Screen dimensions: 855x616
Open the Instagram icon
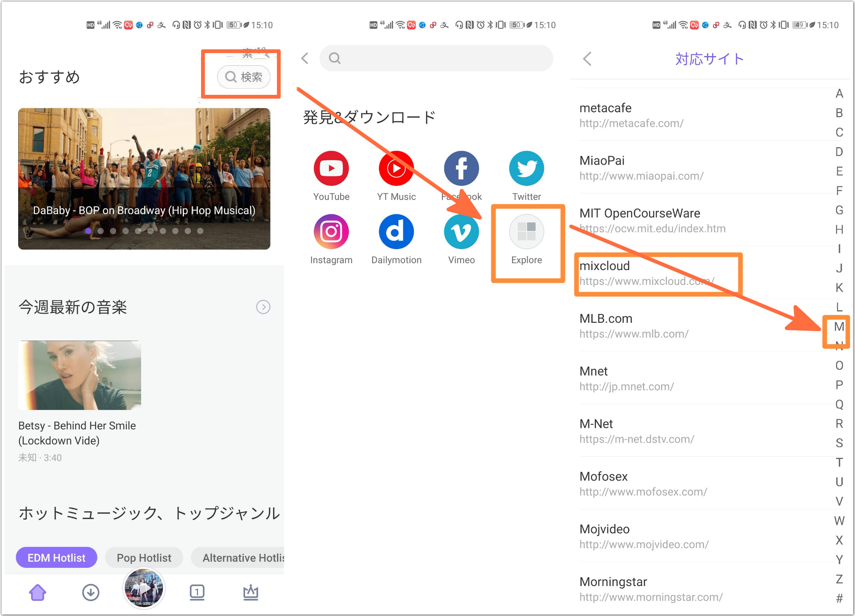click(x=331, y=231)
